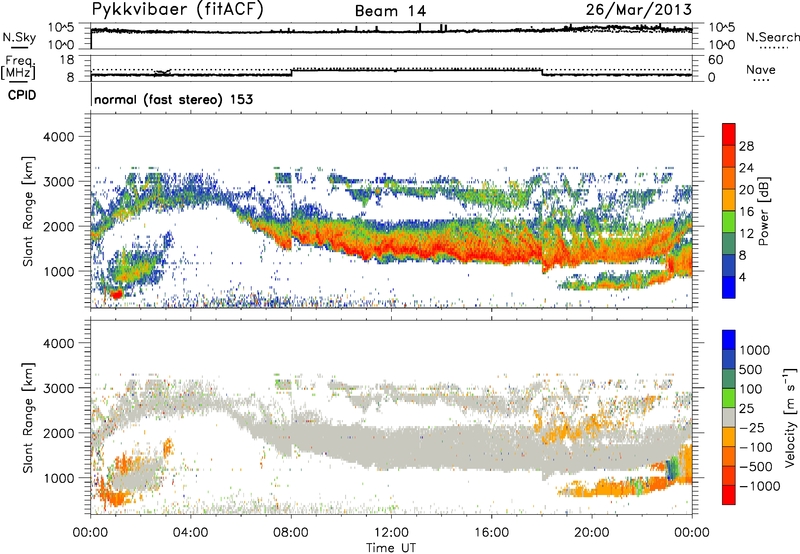Select the 'Freq. [MHz]' axis label
Viewport: 800px width, 554px height.
tap(18, 67)
